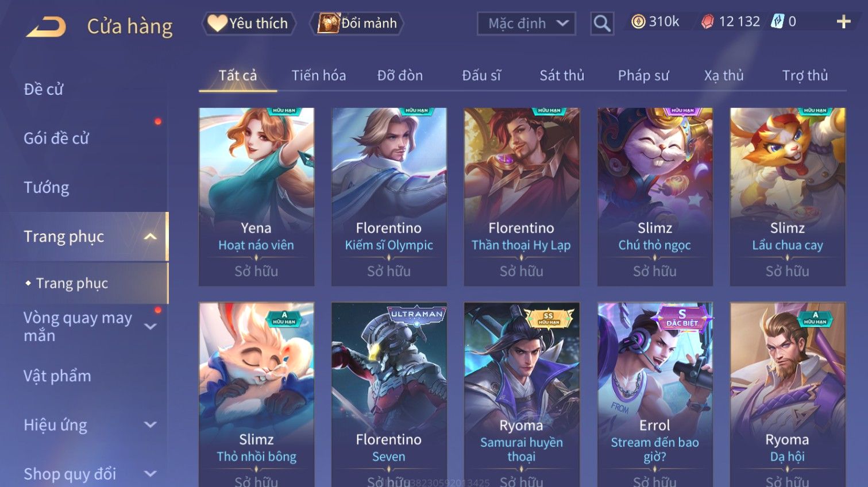The width and height of the screenshot is (868, 487).
Task: Click the blue voucher currency icon
Action: coord(777,22)
